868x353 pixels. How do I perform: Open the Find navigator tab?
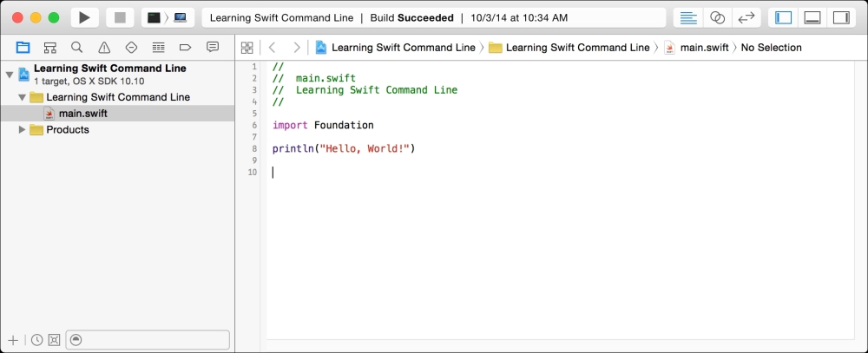[x=77, y=48]
